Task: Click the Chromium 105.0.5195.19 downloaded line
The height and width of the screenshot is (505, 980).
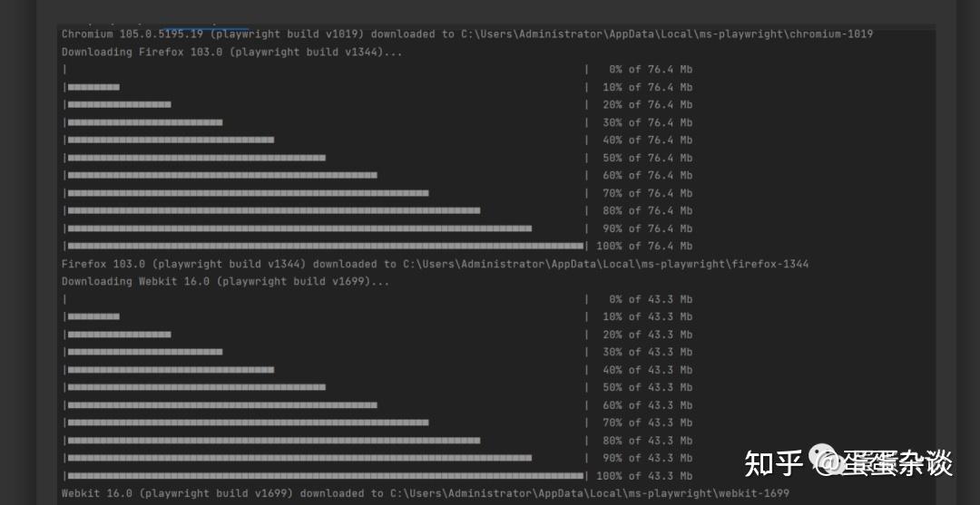Action: 254,34
